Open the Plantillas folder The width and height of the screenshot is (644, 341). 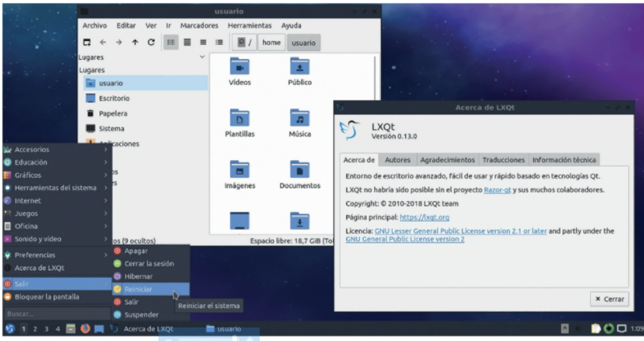(240, 123)
